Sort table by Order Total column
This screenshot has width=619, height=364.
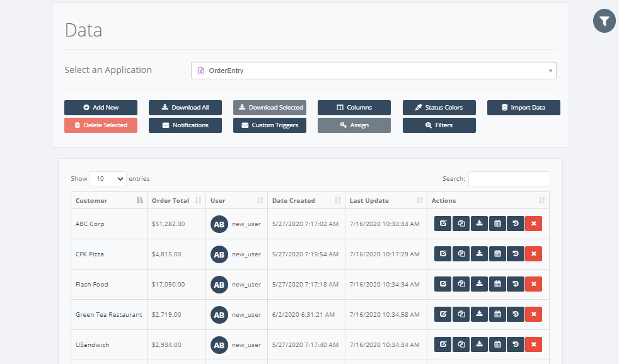tap(176, 200)
